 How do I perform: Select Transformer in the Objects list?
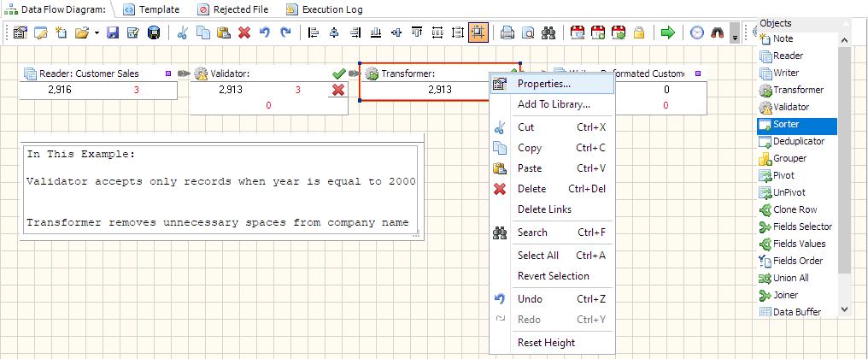(797, 90)
